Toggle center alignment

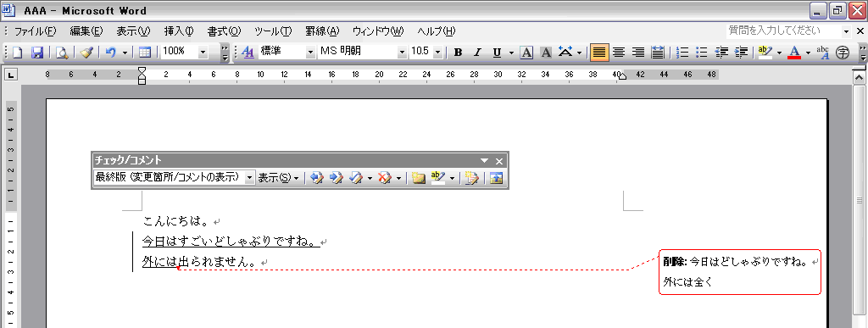pyautogui.click(x=619, y=53)
